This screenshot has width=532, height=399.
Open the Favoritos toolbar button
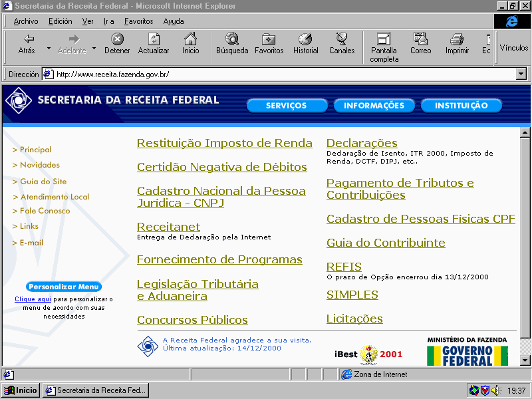[x=269, y=44]
